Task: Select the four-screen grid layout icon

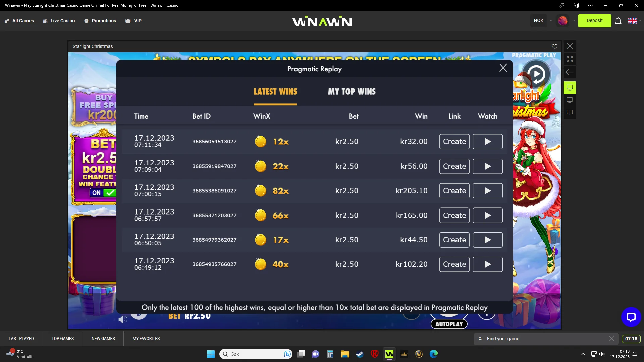Action: pyautogui.click(x=570, y=112)
